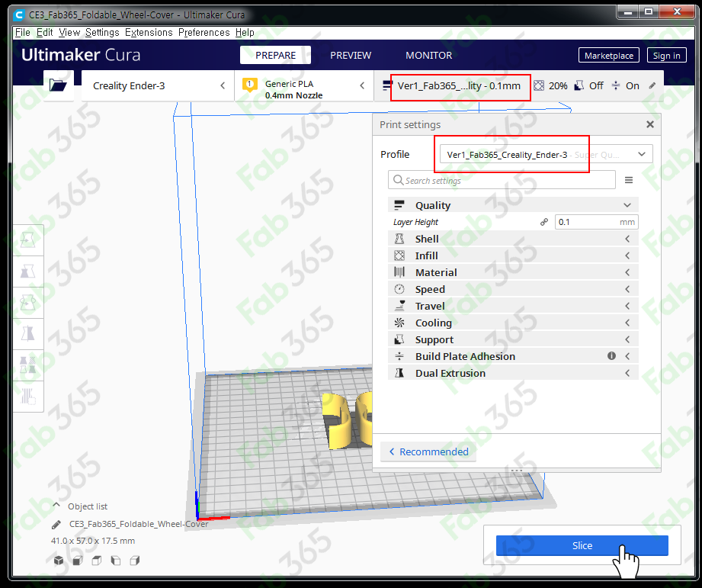Open the Creality Ender-3 printer selector
The width and height of the screenshot is (702, 588).
(x=158, y=85)
